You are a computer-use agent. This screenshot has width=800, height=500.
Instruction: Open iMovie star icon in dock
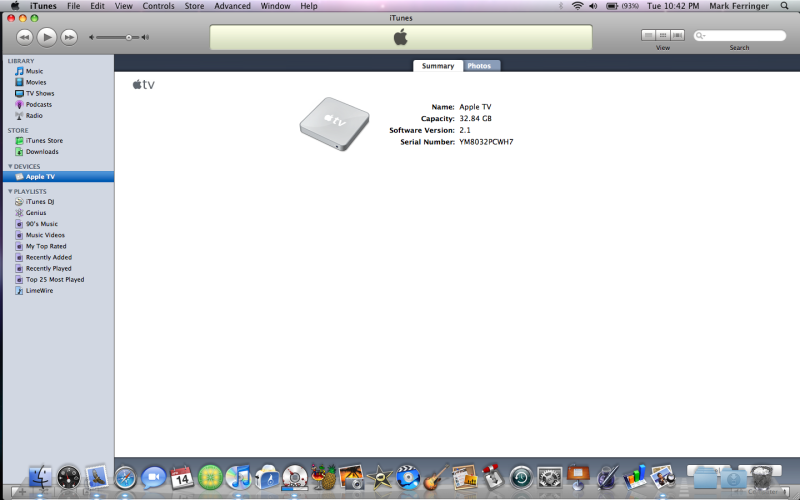pos(380,478)
